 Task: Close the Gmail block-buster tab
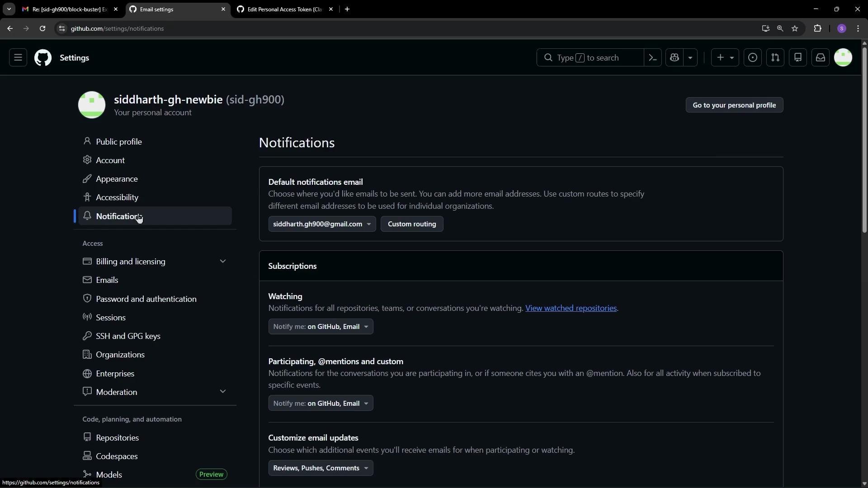pyautogui.click(x=116, y=9)
